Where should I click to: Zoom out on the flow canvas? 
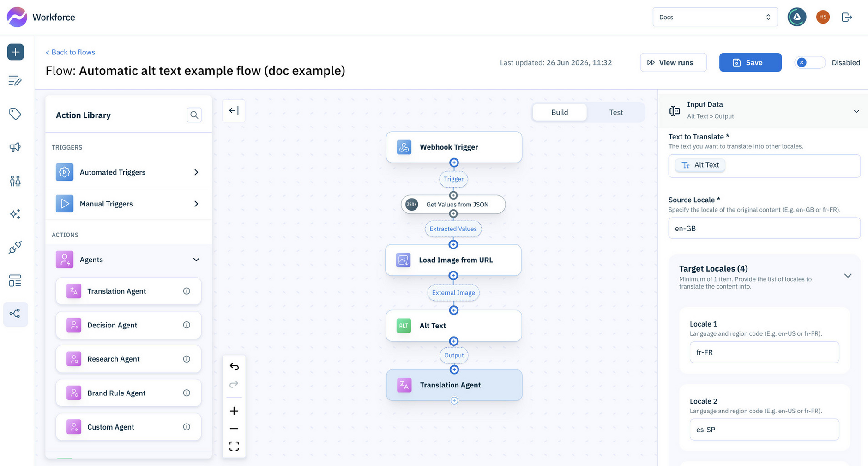[x=234, y=429]
